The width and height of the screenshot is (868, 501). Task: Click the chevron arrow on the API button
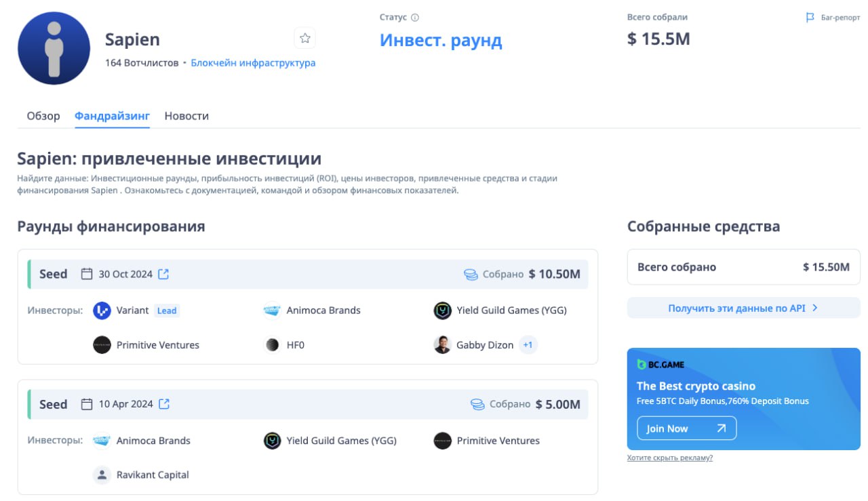click(x=815, y=308)
